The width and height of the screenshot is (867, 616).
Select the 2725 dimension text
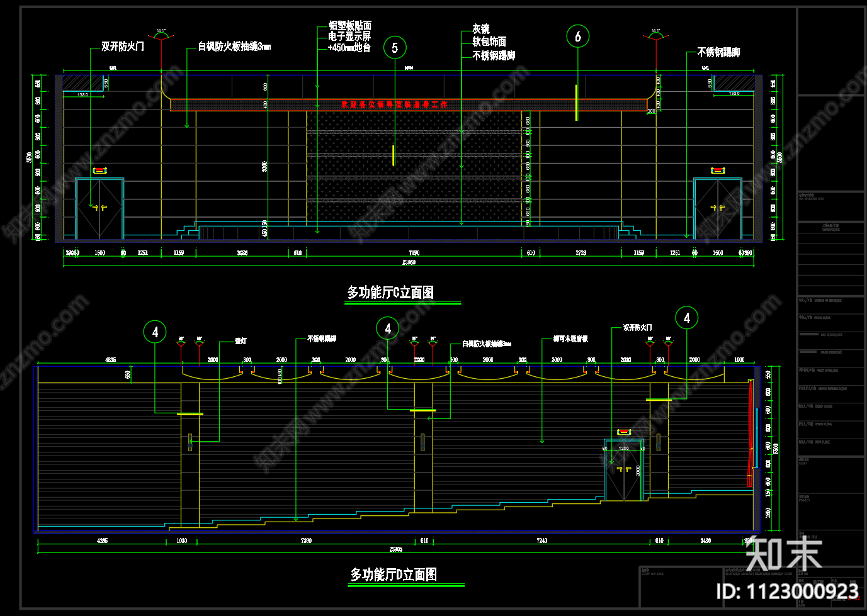(x=581, y=253)
